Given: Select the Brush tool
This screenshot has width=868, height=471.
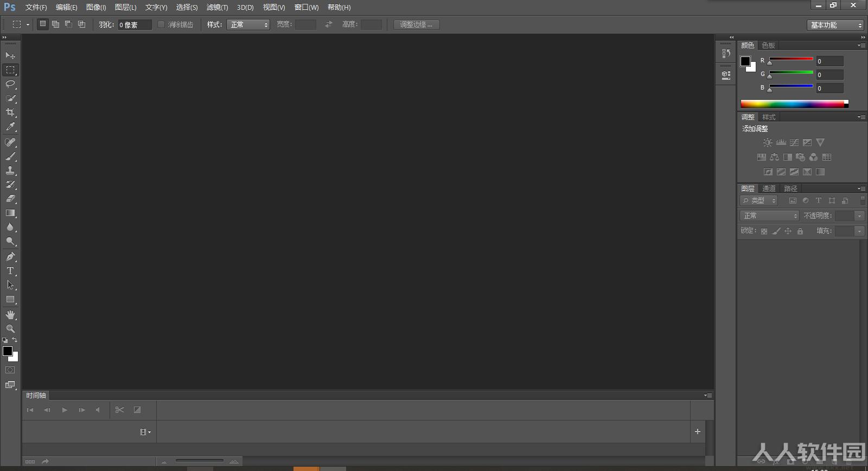Looking at the screenshot, I should point(10,156).
